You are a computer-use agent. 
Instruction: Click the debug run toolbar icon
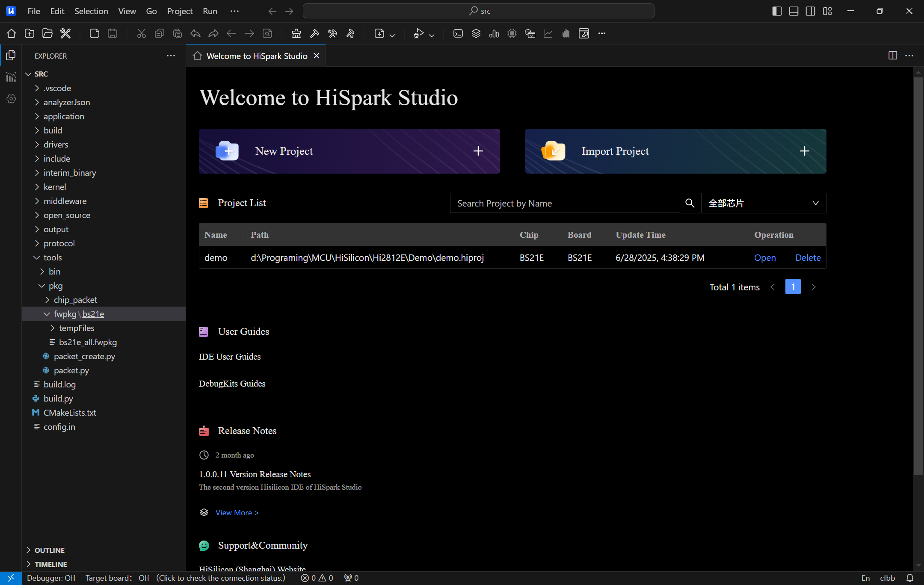pyautogui.click(x=418, y=33)
